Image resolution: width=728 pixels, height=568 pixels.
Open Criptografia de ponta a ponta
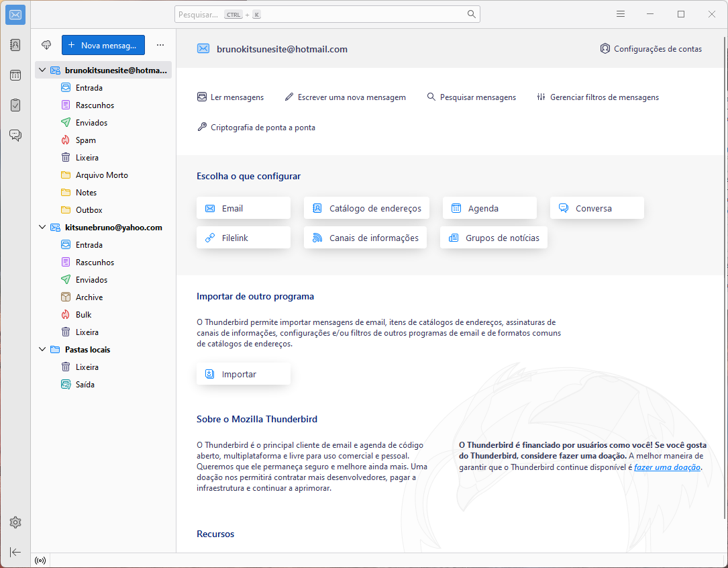coord(256,128)
